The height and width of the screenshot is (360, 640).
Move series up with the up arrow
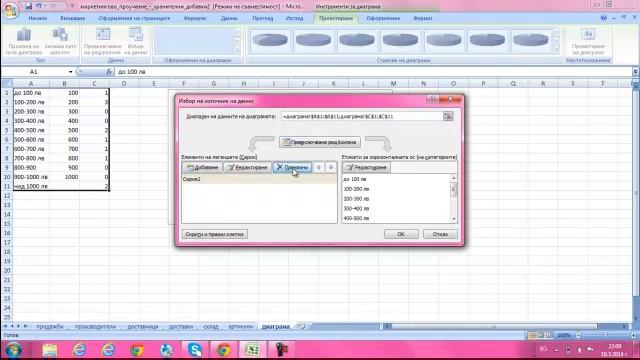pyautogui.click(x=319, y=167)
